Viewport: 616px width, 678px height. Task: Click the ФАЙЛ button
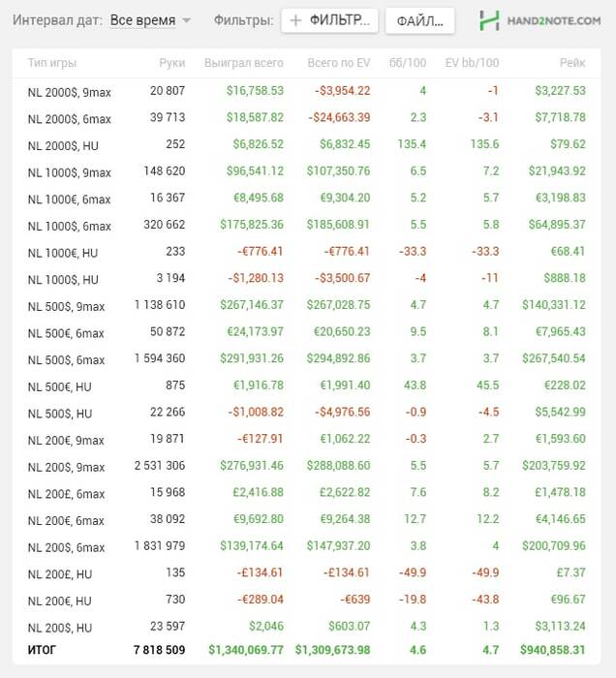[419, 20]
